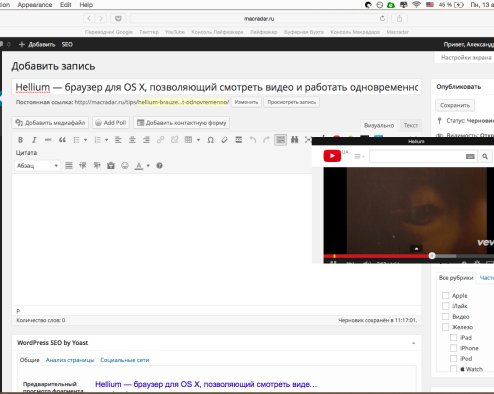The image size is (494, 394).
Task: Click the Добавить медиафайл button
Action: click(x=50, y=123)
